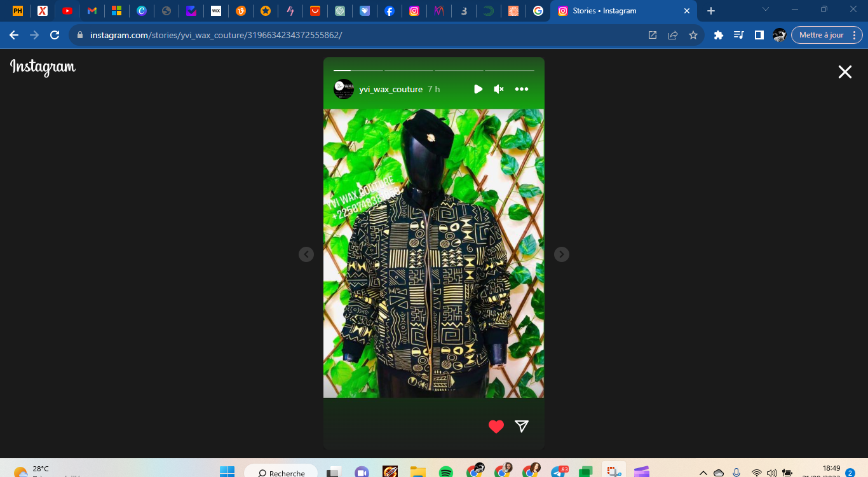Switch to the YouTube tab
This screenshot has height=477, width=868.
[x=67, y=11]
